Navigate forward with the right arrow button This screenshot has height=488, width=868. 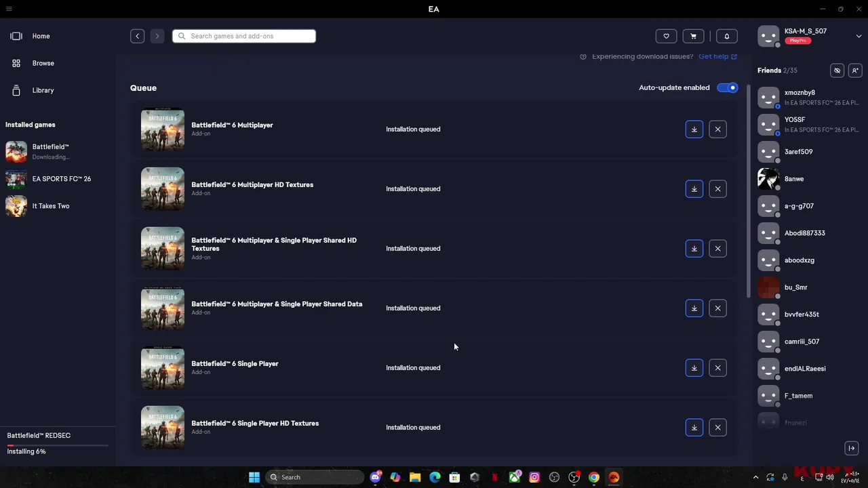157,36
